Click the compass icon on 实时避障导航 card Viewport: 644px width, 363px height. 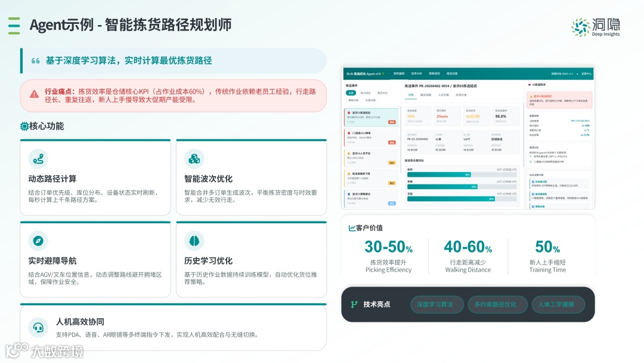point(38,241)
